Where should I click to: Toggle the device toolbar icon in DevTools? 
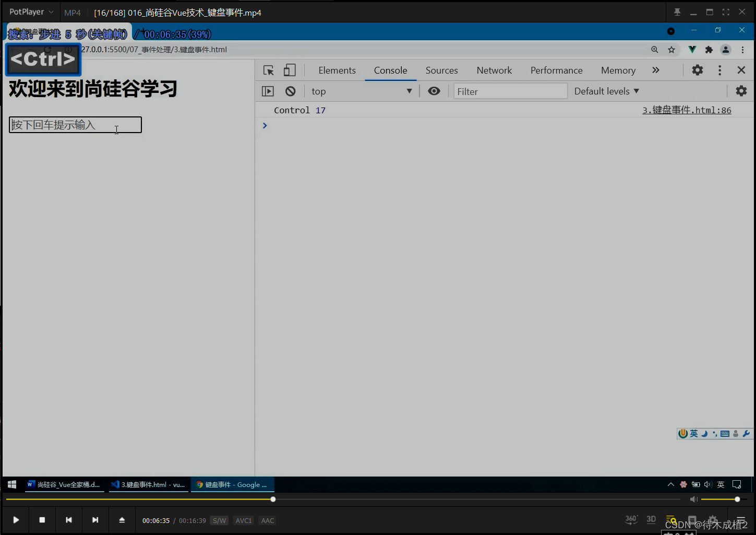coord(290,70)
